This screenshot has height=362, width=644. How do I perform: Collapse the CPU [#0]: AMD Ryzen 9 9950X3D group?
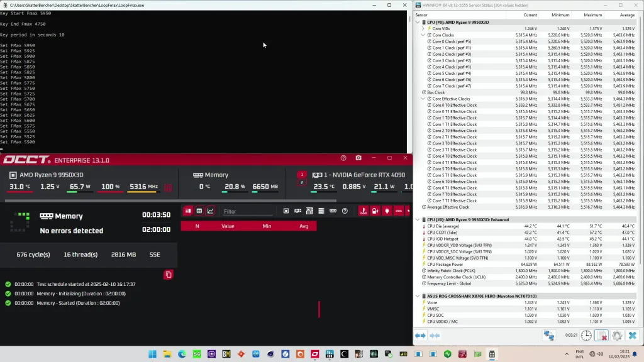(418, 22)
